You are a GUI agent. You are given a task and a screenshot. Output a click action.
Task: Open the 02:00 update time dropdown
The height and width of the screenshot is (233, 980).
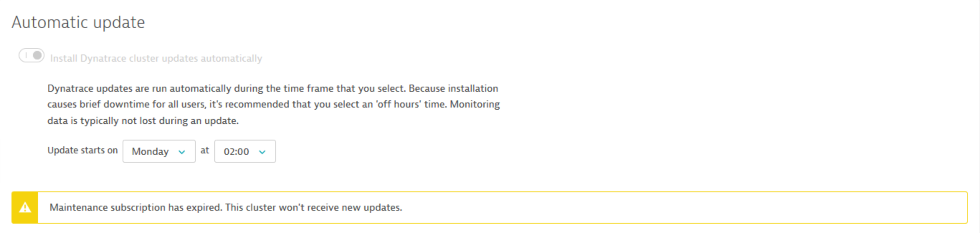pos(244,152)
